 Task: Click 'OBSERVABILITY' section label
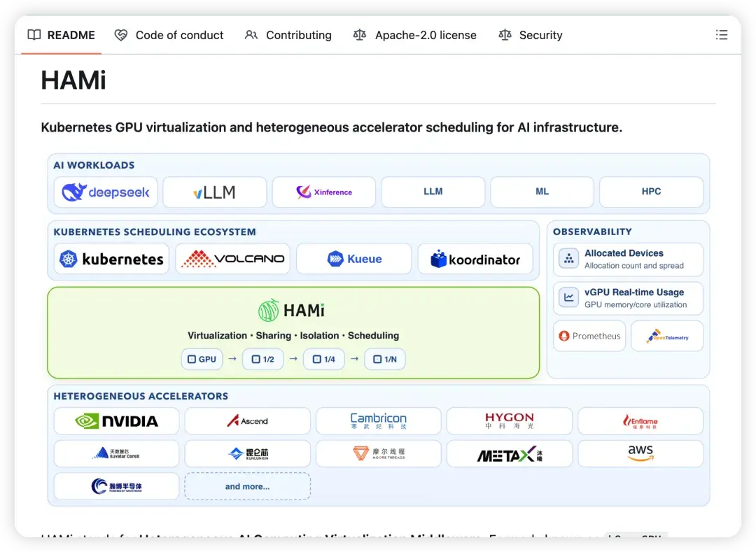593,232
